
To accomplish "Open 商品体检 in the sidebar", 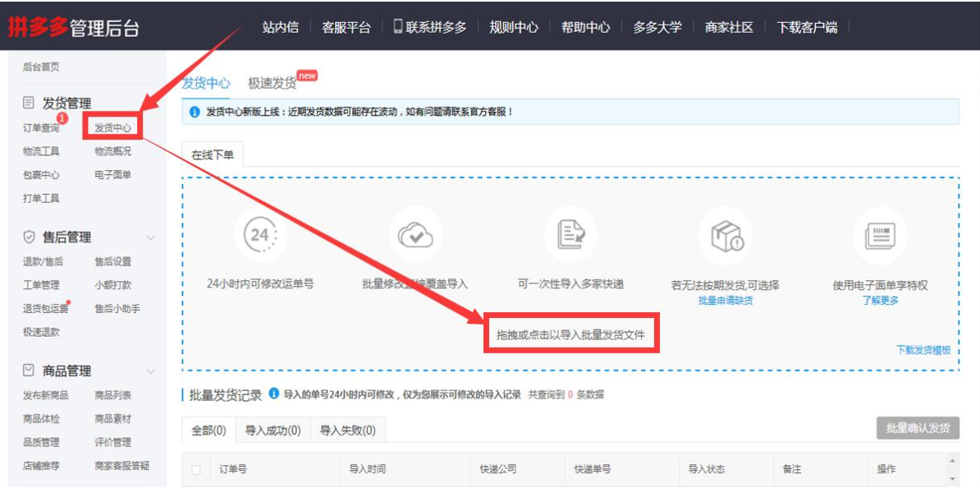I will (41, 418).
